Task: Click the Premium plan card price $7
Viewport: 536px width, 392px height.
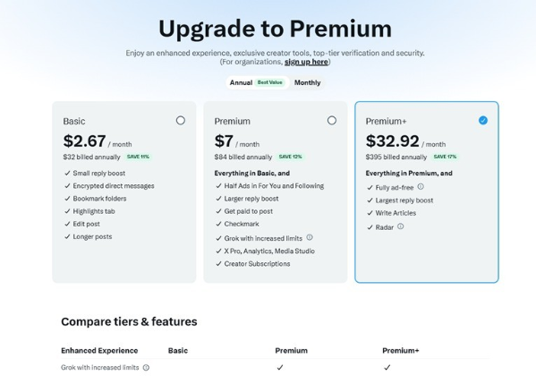Action: [x=224, y=141]
